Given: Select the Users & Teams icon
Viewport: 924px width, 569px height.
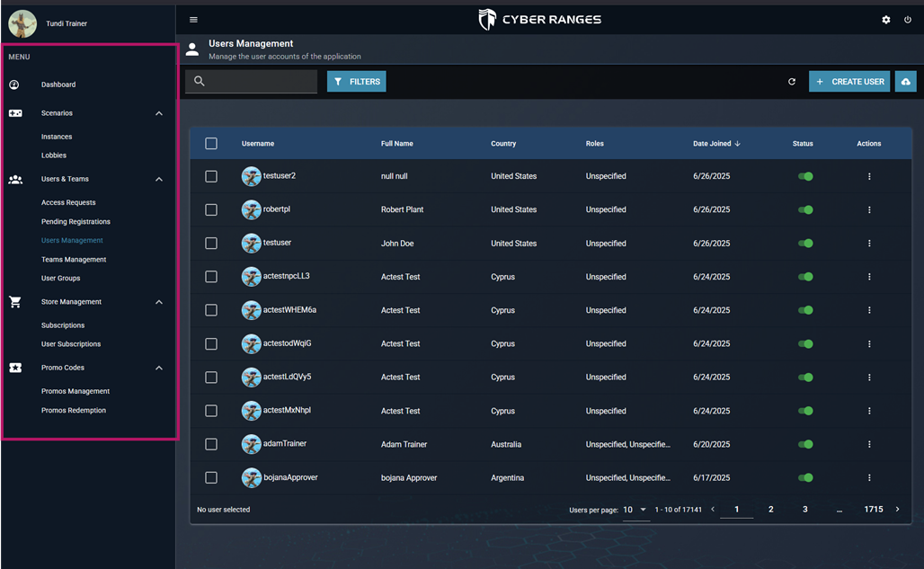Looking at the screenshot, I should click(x=14, y=179).
